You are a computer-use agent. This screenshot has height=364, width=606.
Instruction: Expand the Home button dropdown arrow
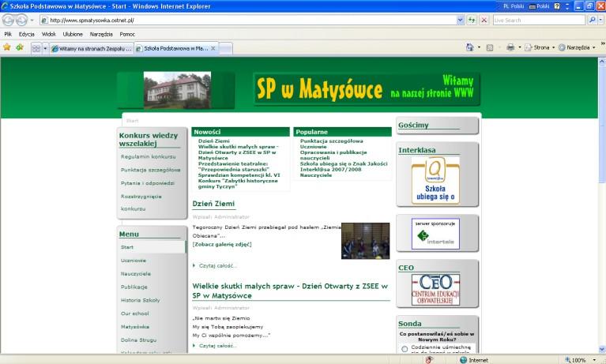[480, 47]
